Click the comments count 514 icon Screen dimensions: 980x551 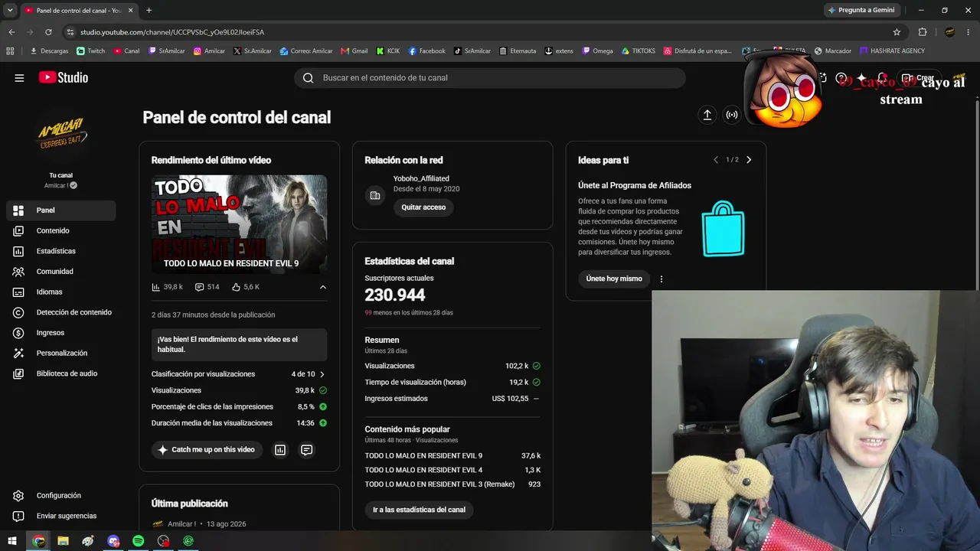(200, 287)
